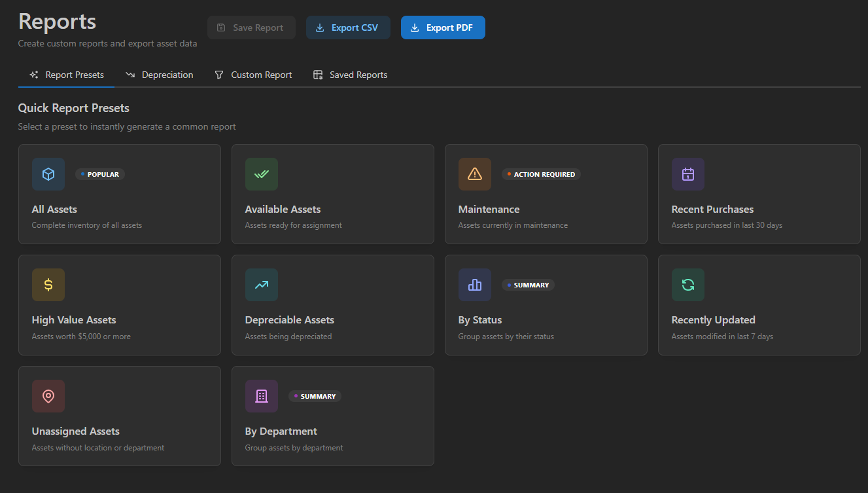
Task: Click the High Value Assets dollar icon
Action: click(x=48, y=285)
